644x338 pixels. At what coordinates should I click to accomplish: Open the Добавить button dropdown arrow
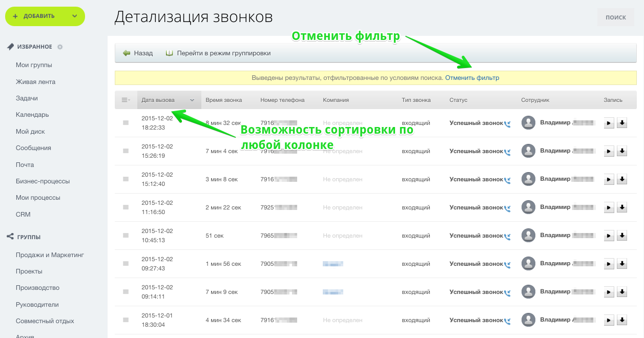pos(75,16)
